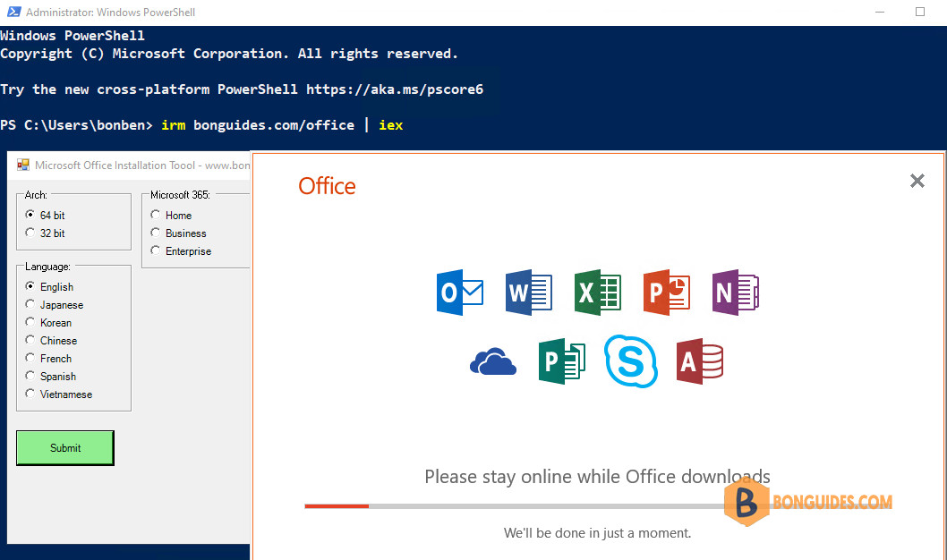
Task: Select the 32 bit architecture option
Action: pyautogui.click(x=46, y=233)
